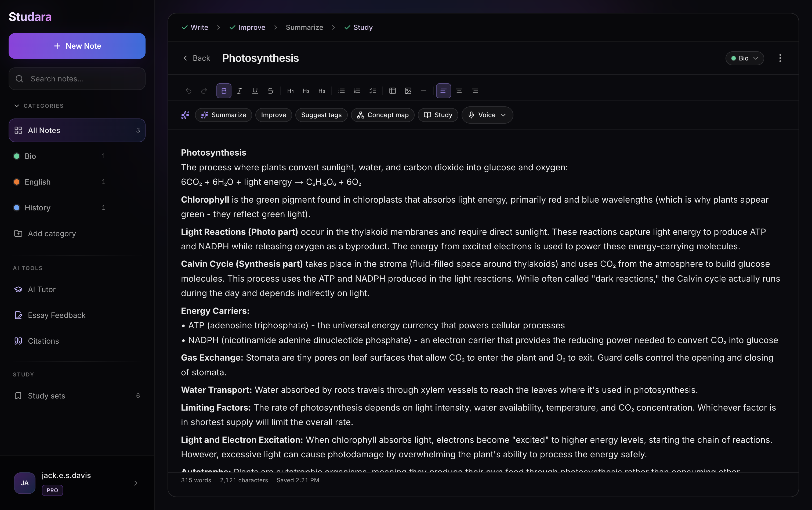The image size is (812, 510).
Task: Click the 2,121 characters counter
Action: click(x=244, y=480)
